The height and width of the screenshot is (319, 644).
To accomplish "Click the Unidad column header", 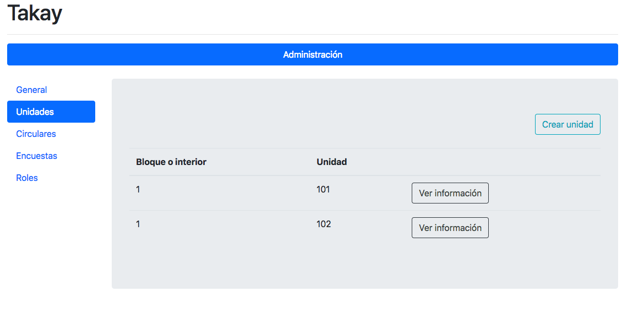I will tap(332, 162).
